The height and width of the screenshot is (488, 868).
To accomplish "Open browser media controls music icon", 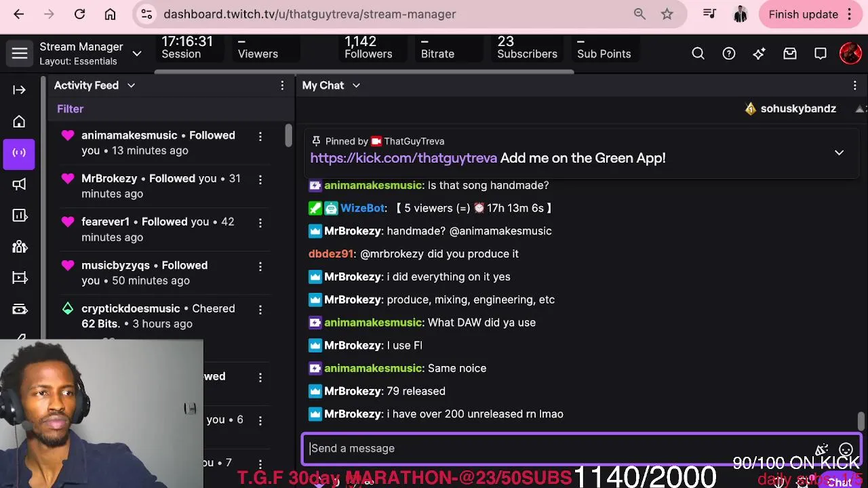I will tap(709, 14).
